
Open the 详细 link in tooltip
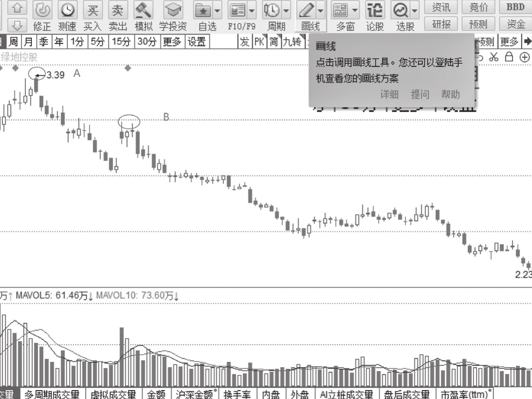pyautogui.click(x=389, y=94)
